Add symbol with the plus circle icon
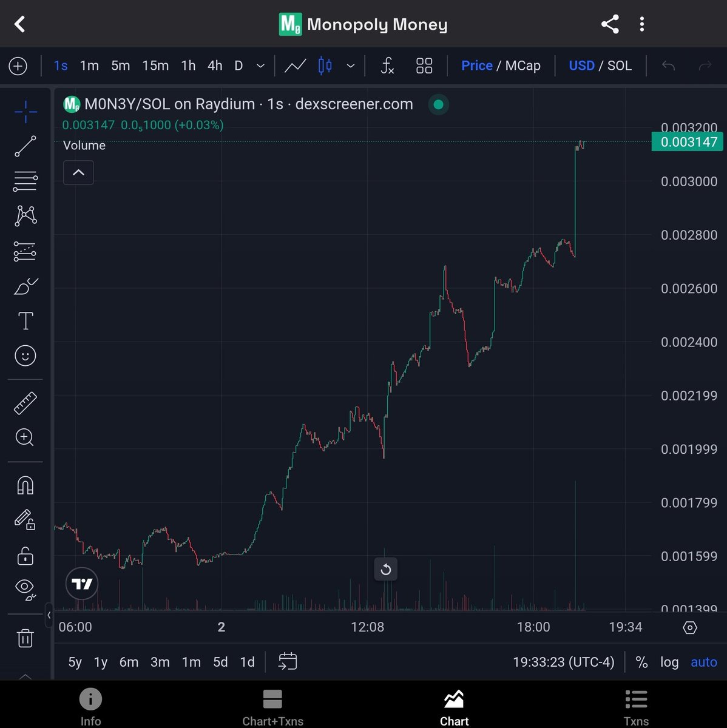Screen dimensions: 727x728 point(18,66)
